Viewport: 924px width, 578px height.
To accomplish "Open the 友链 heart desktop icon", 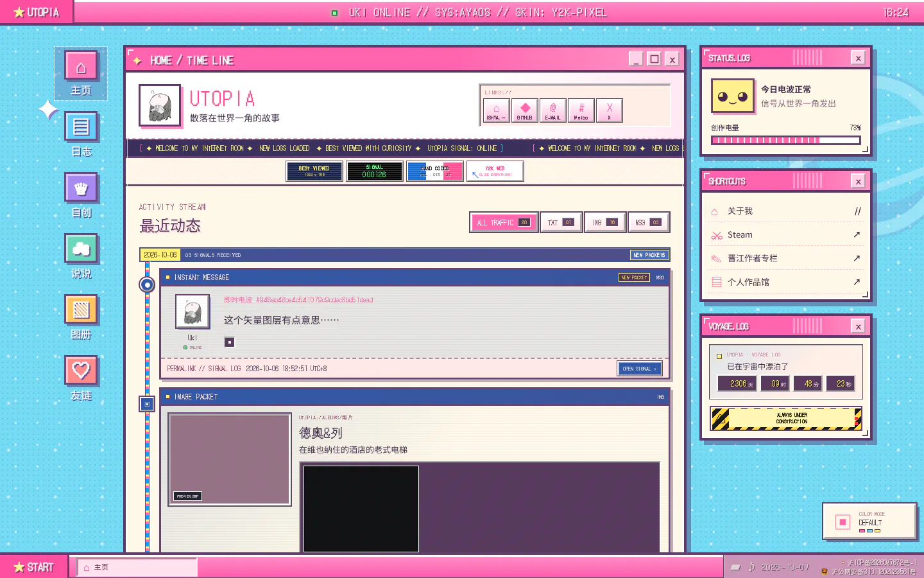I will click(x=81, y=378).
